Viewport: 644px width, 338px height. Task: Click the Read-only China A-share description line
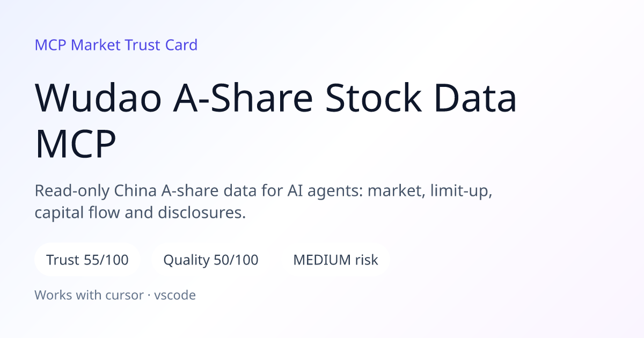coord(264,192)
